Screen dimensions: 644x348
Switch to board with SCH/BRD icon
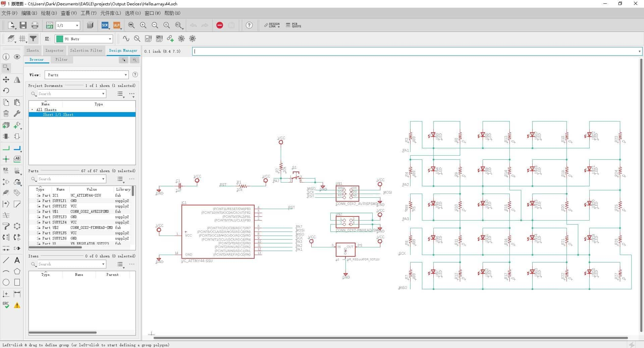(x=49, y=25)
